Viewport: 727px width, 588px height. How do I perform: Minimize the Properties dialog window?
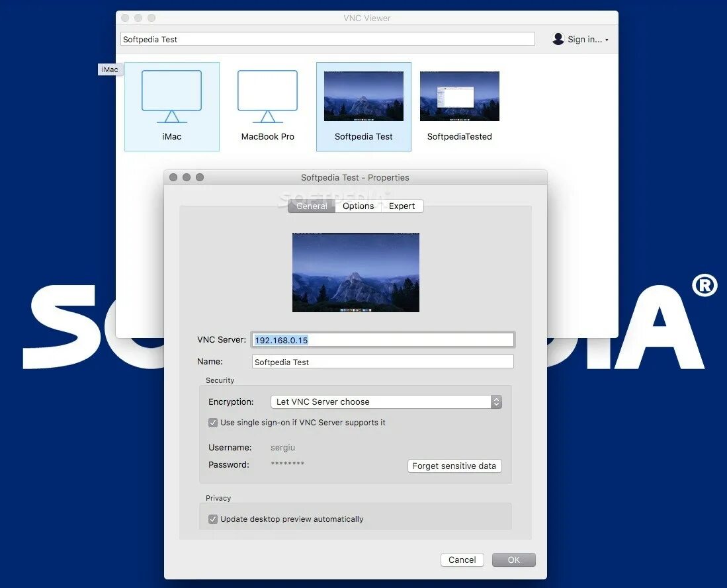click(187, 177)
